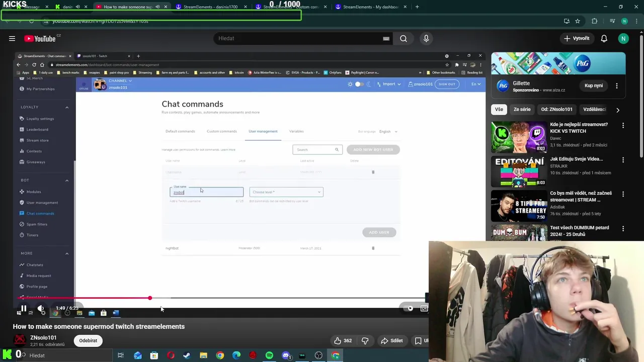Screen dimensions: 644x362
Task: Open Spotify from the taskbar
Action: point(269,355)
